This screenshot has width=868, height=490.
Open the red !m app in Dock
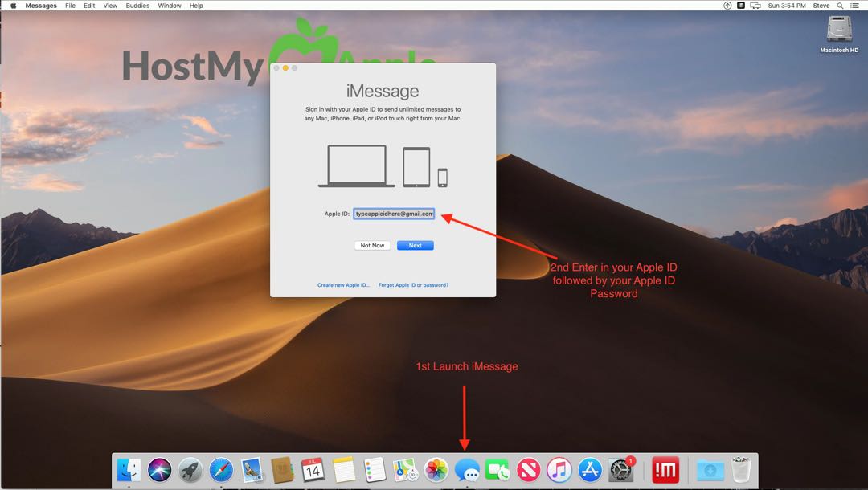point(665,471)
